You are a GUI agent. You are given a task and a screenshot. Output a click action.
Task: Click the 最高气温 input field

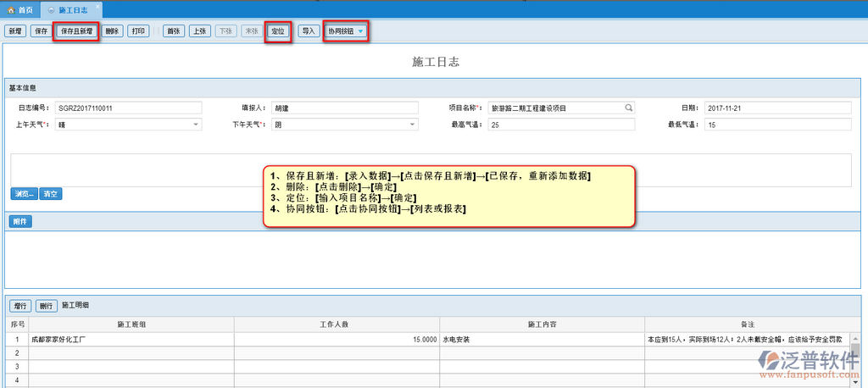click(x=560, y=125)
